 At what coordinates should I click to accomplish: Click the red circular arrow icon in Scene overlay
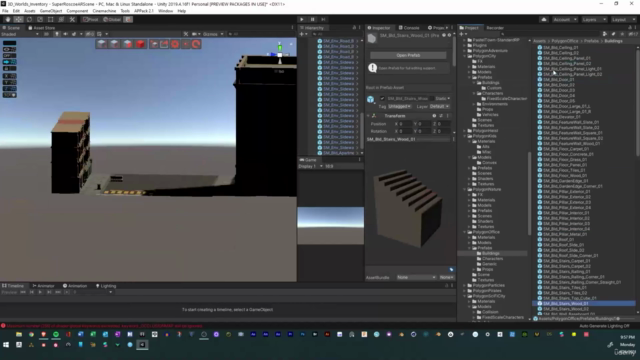tap(196, 44)
